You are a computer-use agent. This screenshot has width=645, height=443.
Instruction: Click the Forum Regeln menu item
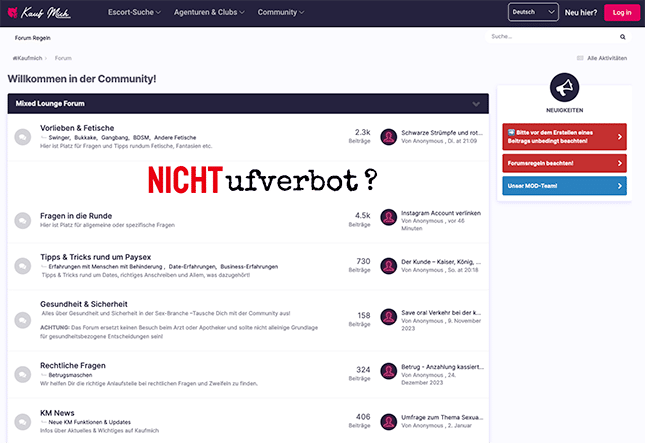tap(32, 38)
